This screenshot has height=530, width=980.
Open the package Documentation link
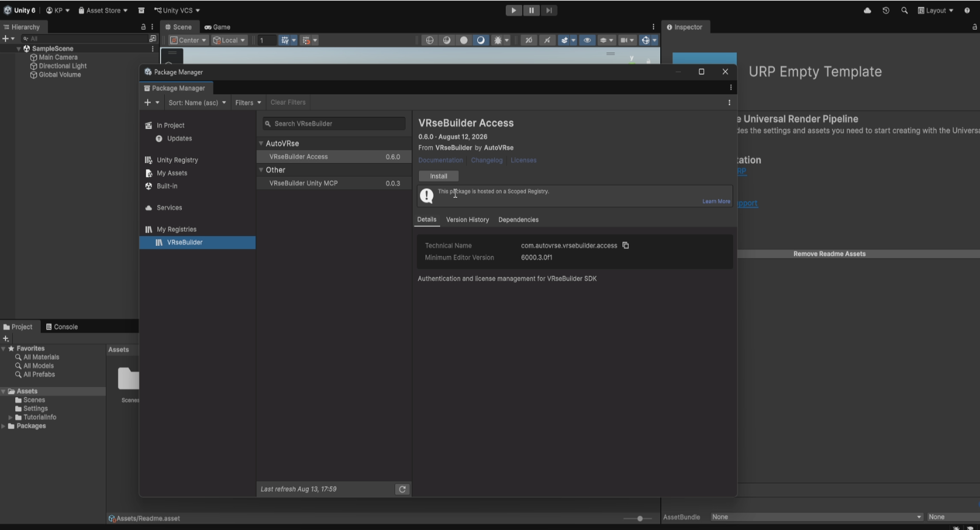point(440,161)
